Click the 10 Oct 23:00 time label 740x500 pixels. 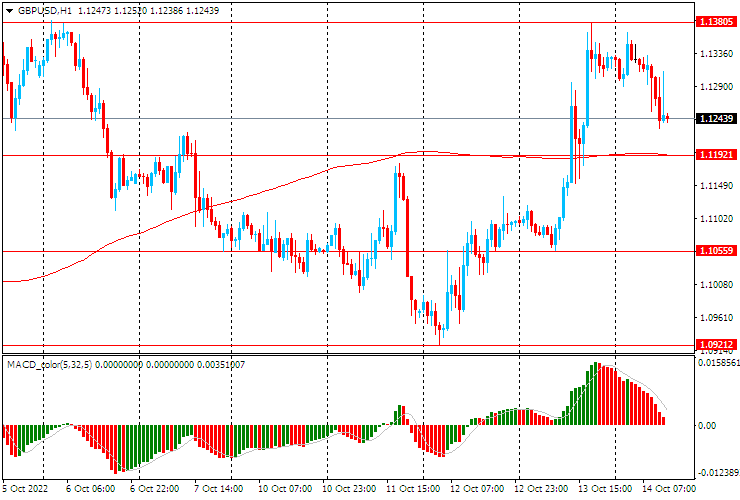[x=349, y=488]
